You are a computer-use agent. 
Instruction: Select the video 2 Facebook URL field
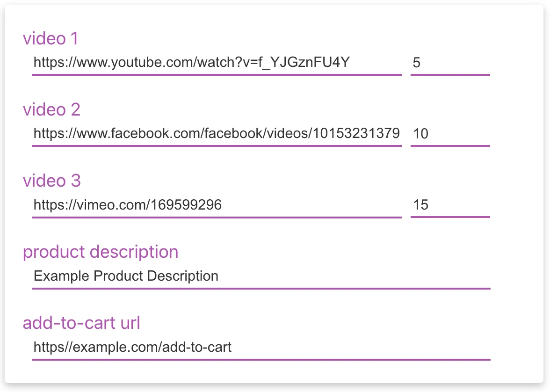216,134
